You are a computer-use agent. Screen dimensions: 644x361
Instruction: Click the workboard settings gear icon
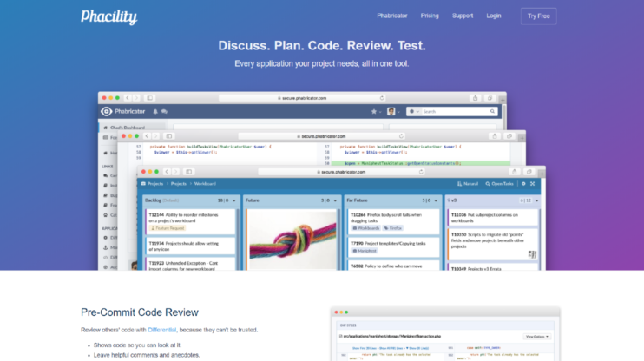click(x=523, y=184)
